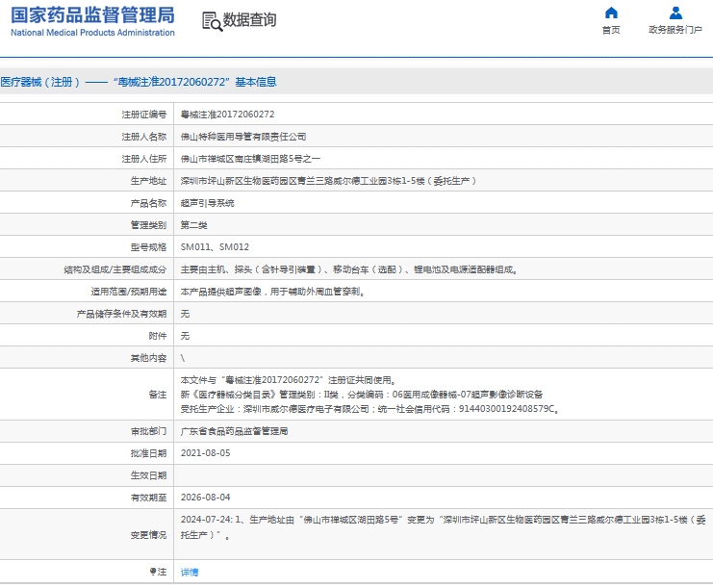Select the 首页 navigation label

tap(611, 30)
